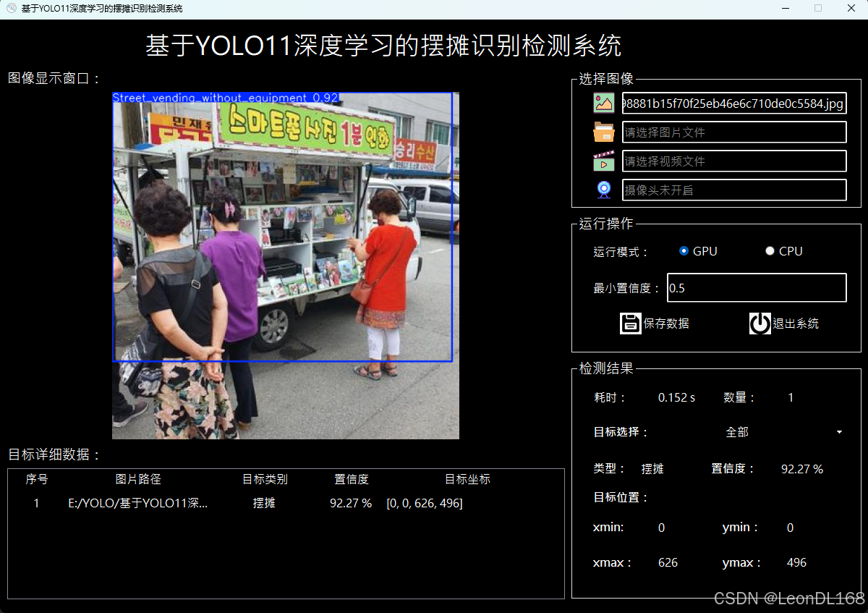Minimize the application window
868x613 pixels.
pyautogui.click(x=784, y=9)
